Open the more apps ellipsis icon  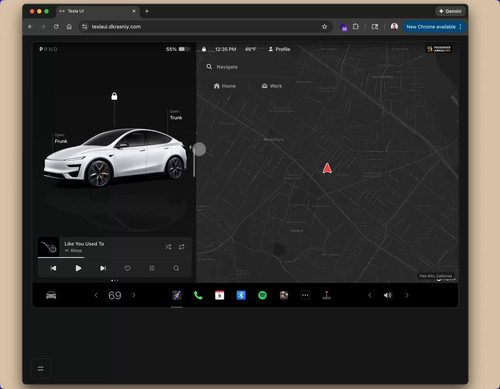click(x=305, y=295)
